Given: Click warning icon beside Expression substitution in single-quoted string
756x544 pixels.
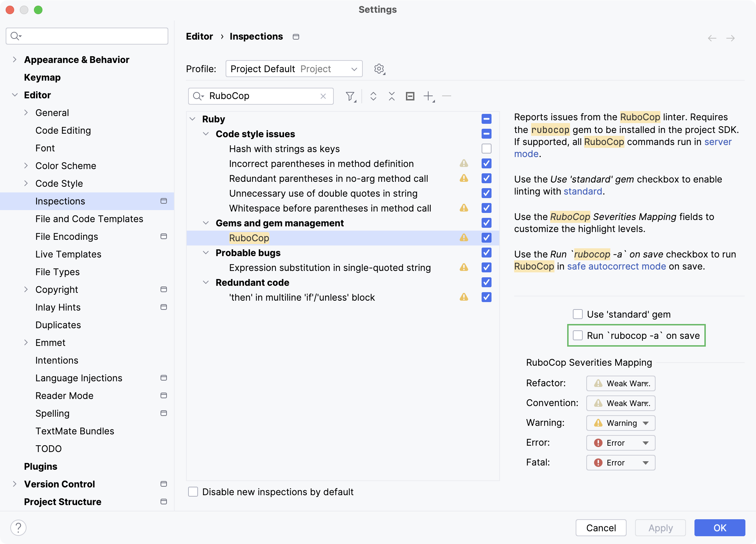Looking at the screenshot, I should 464,267.
